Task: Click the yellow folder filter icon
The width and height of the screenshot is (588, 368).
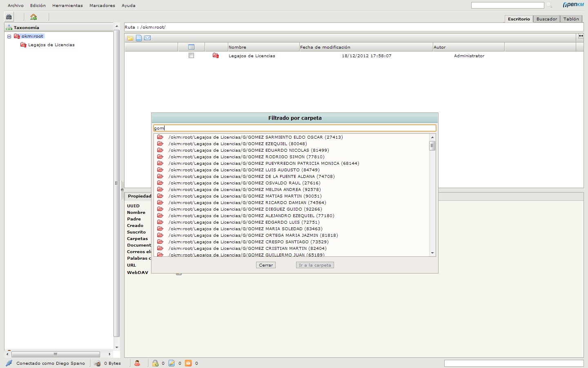Action: coord(130,38)
